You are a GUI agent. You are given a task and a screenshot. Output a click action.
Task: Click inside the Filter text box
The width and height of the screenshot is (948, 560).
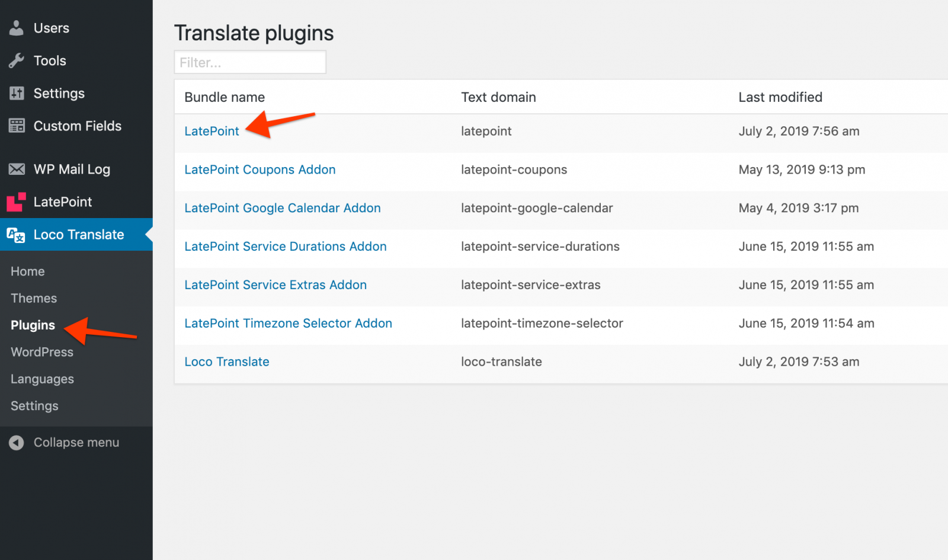coord(249,62)
